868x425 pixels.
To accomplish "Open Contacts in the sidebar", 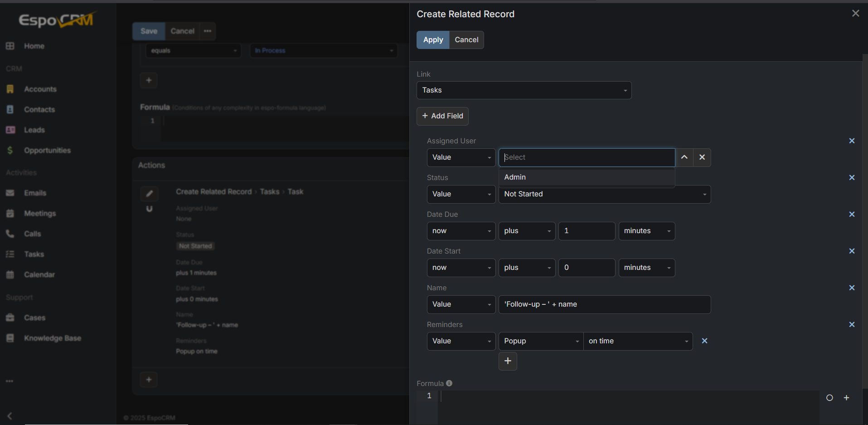I will pos(39,110).
